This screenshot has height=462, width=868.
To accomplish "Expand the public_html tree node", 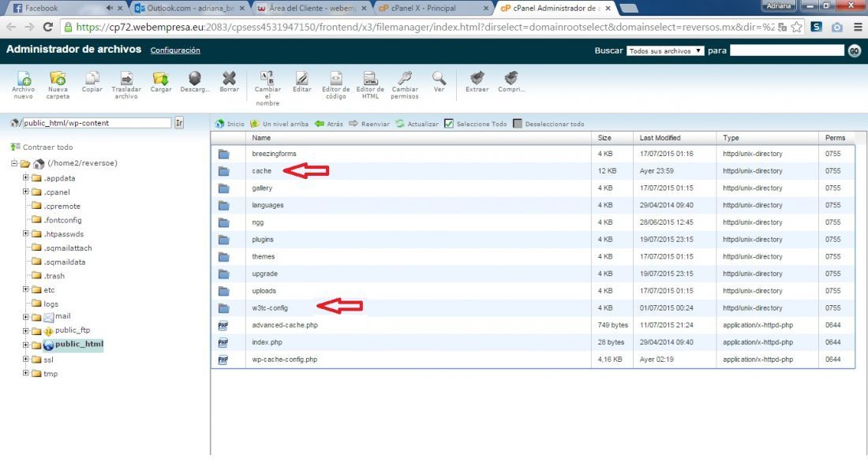I will click(25, 345).
